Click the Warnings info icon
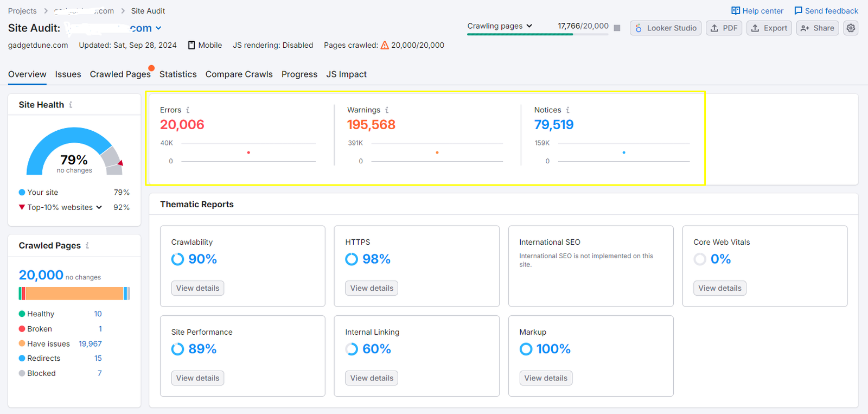The image size is (868, 414). point(387,110)
